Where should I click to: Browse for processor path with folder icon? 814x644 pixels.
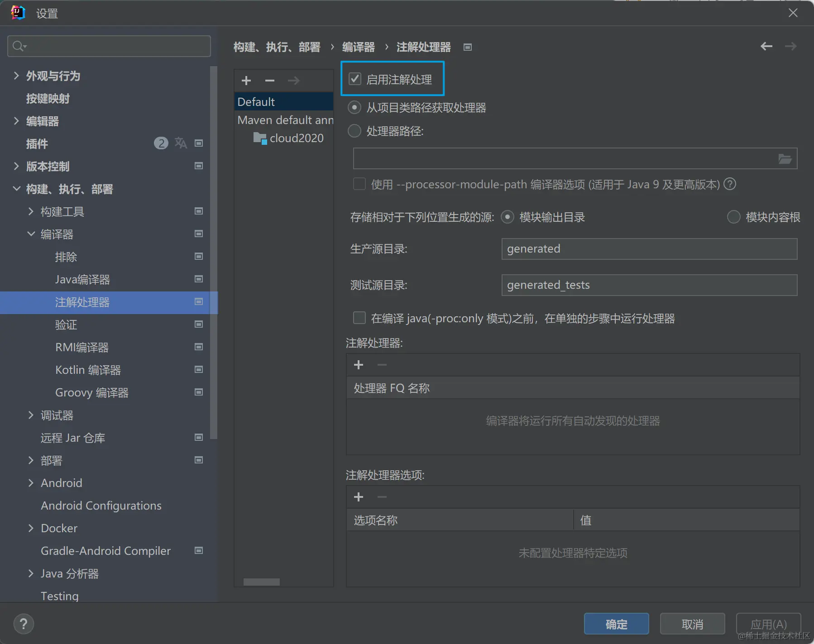pyautogui.click(x=785, y=159)
